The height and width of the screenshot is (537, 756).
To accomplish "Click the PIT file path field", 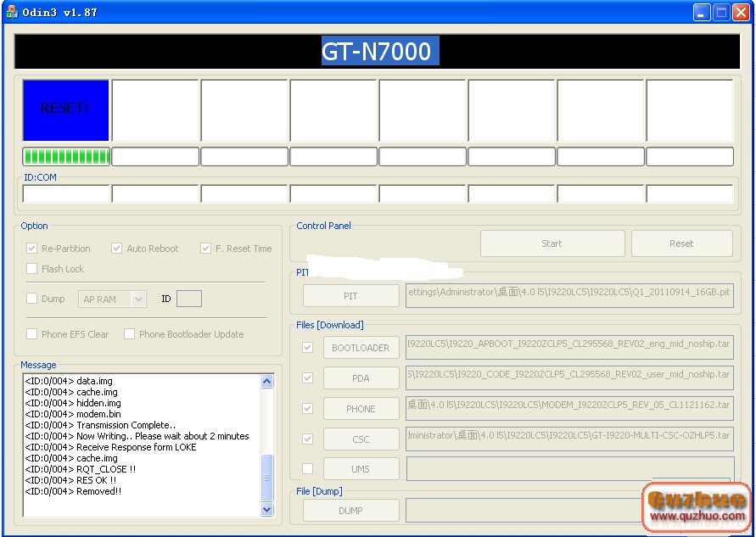I will 569,296.
